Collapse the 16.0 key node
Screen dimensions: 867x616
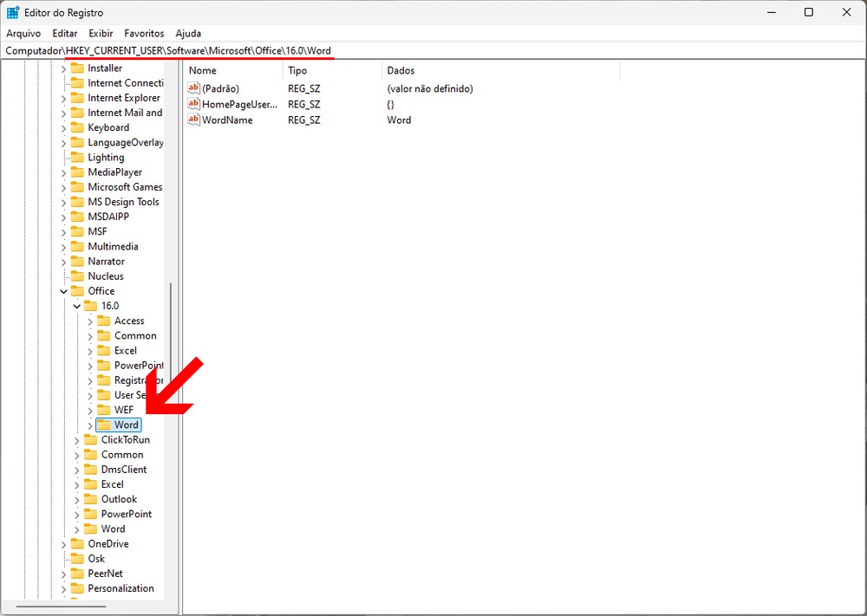coord(77,306)
